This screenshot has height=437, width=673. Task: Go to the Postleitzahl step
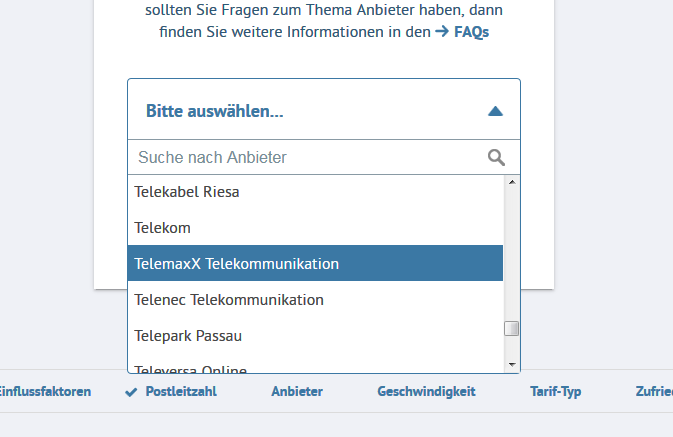181,391
